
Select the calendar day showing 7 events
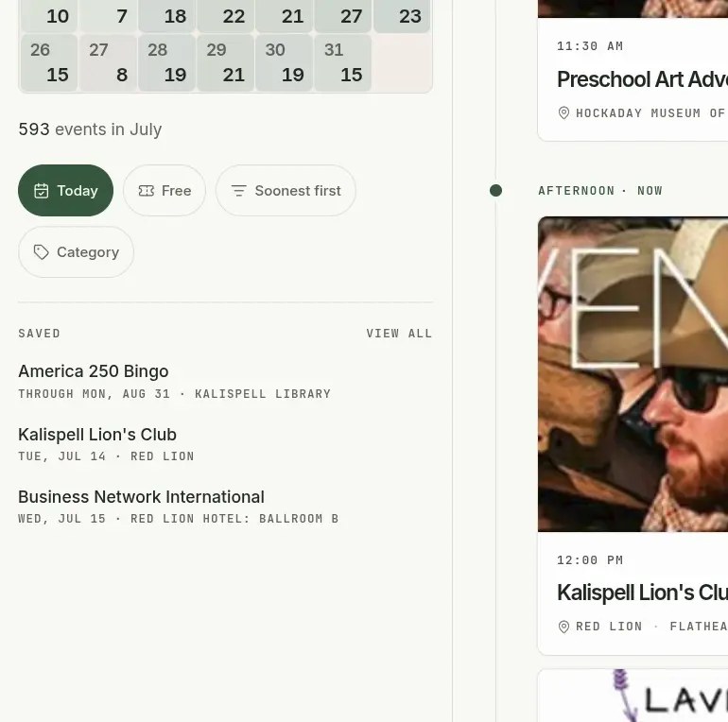(108, 16)
